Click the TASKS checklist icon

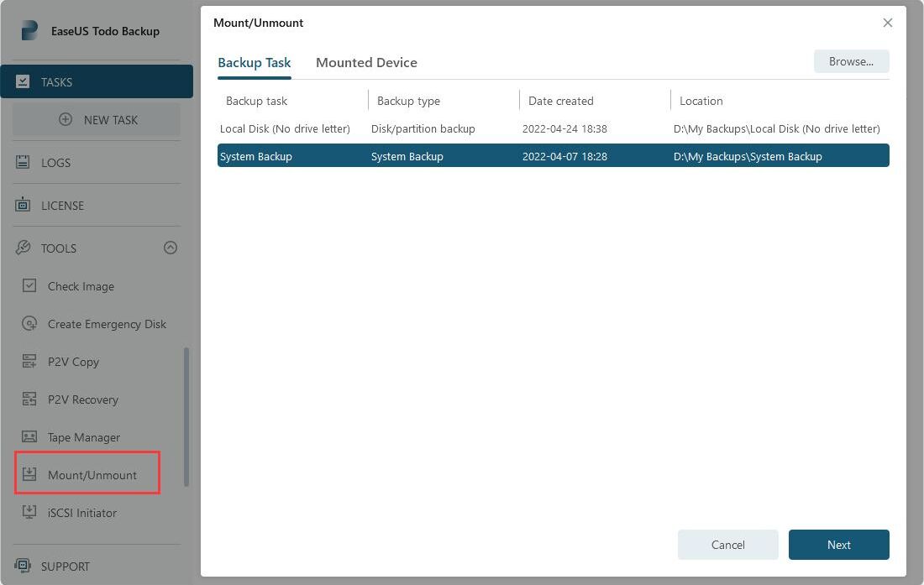23,81
